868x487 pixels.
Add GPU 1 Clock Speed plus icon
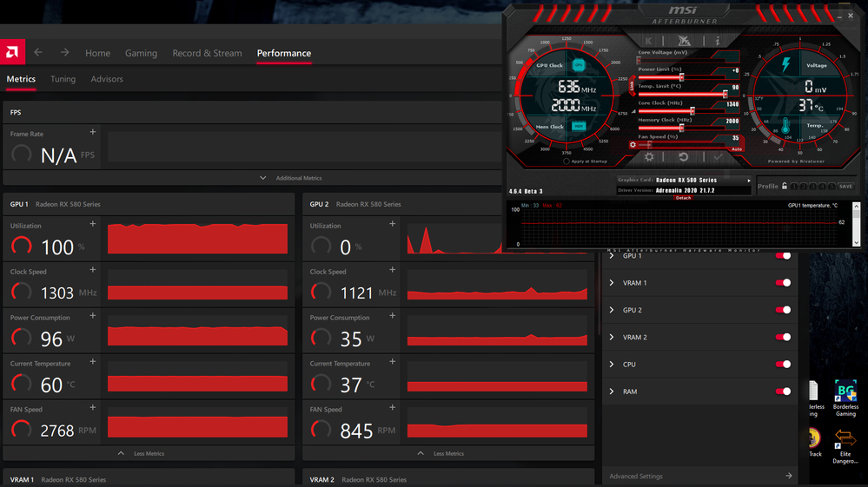click(x=93, y=270)
